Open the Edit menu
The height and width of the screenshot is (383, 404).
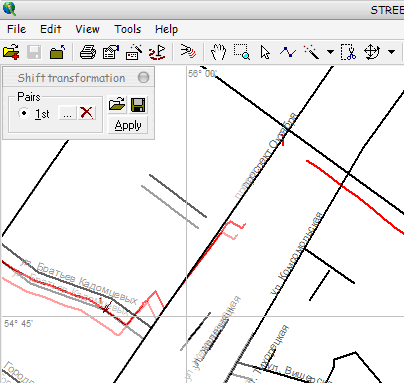[51, 29]
